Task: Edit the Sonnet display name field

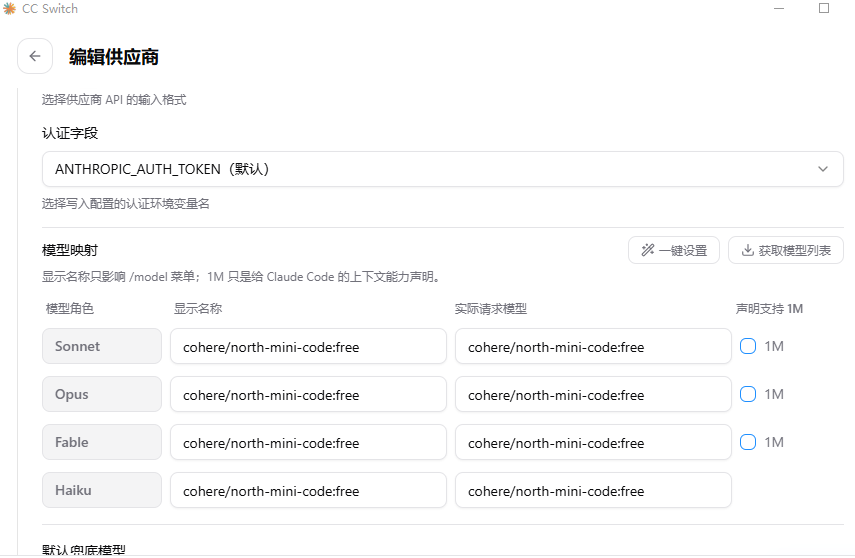Action: 308,346
